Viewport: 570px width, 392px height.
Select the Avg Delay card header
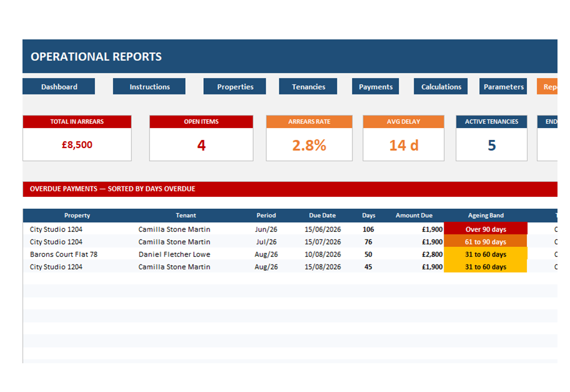(x=404, y=122)
